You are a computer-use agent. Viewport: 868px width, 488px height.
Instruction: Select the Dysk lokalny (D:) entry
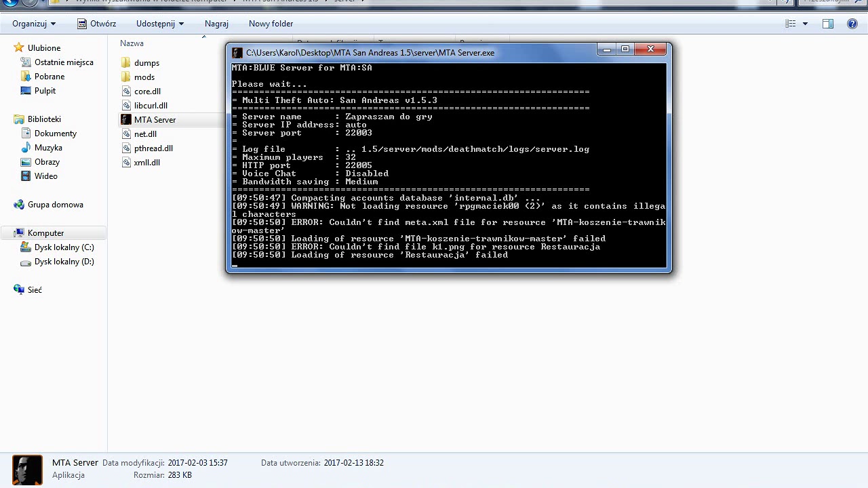[64, 261]
